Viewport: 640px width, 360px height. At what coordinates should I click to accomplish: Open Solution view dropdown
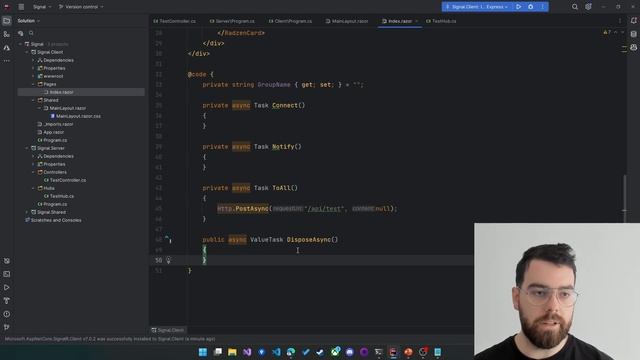pyautogui.click(x=29, y=21)
